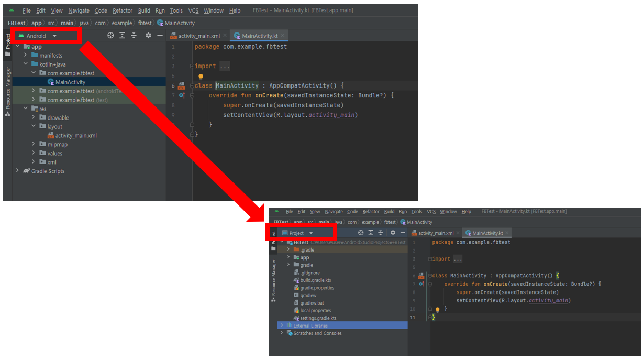Open the File menu in upper window
Screen dimensions: 644x358
[27, 10]
